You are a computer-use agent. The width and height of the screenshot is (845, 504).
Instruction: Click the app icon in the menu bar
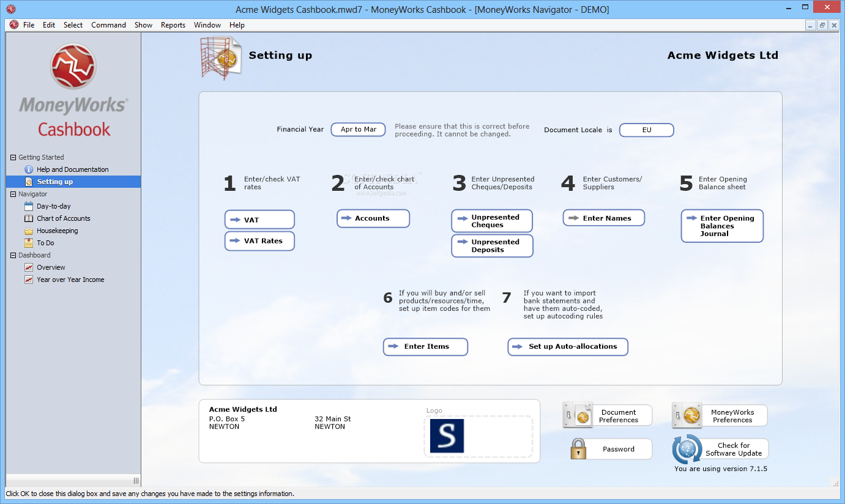coord(13,25)
